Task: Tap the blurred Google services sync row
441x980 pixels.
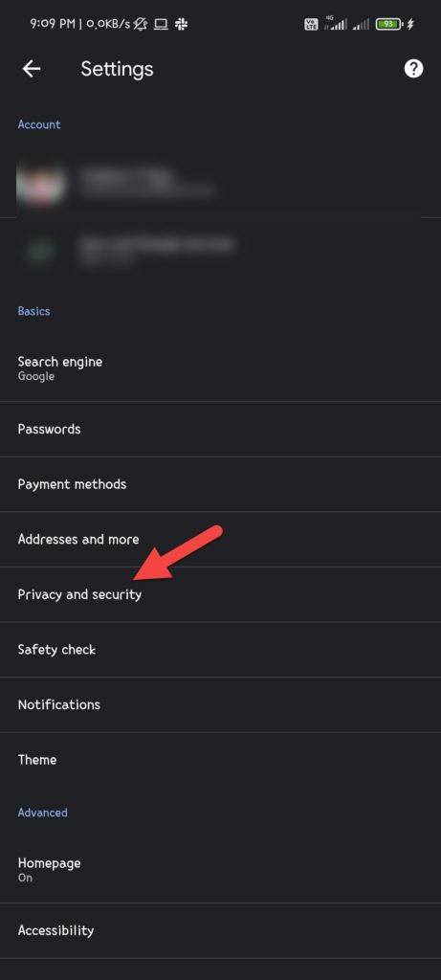Action: (x=220, y=250)
